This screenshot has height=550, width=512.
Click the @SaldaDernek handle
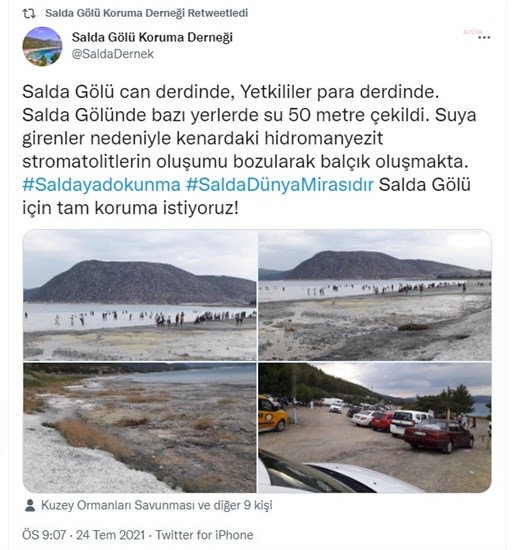click(113, 54)
